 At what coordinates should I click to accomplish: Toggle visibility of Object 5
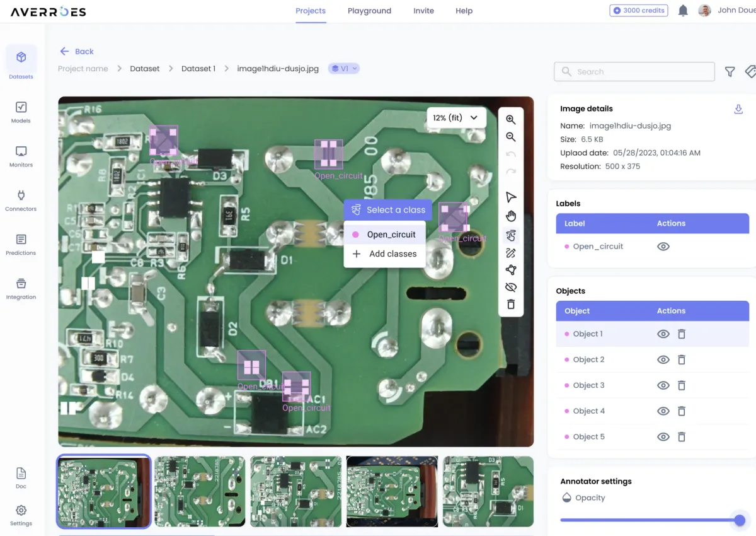click(x=663, y=436)
